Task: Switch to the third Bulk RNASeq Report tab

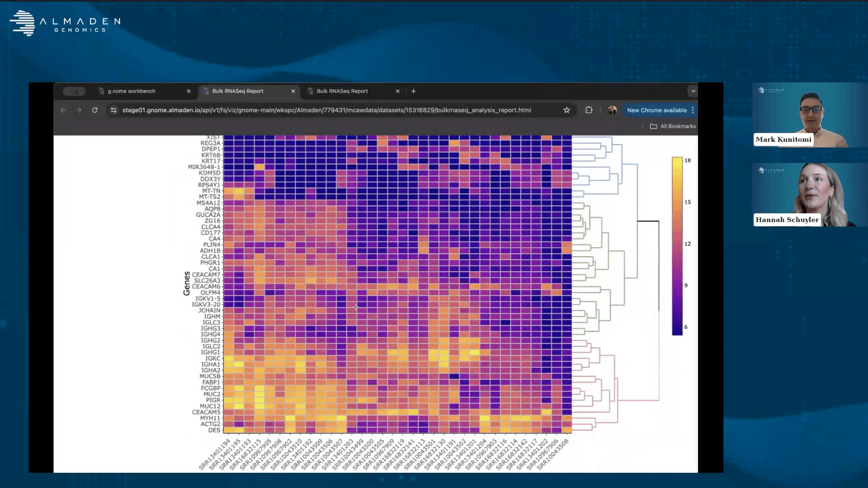Action: click(x=342, y=91)
